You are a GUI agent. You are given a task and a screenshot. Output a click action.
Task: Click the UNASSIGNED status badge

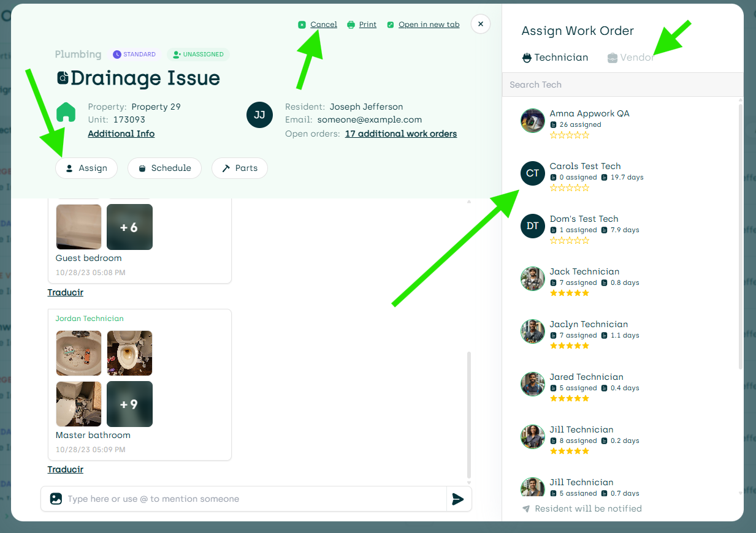pos(198,55)
